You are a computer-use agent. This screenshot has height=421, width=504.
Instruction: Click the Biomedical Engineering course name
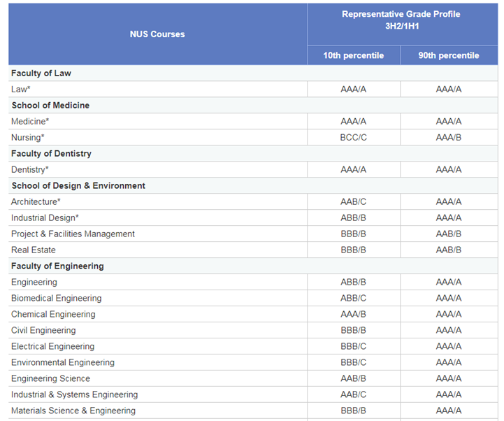point(56,298)
